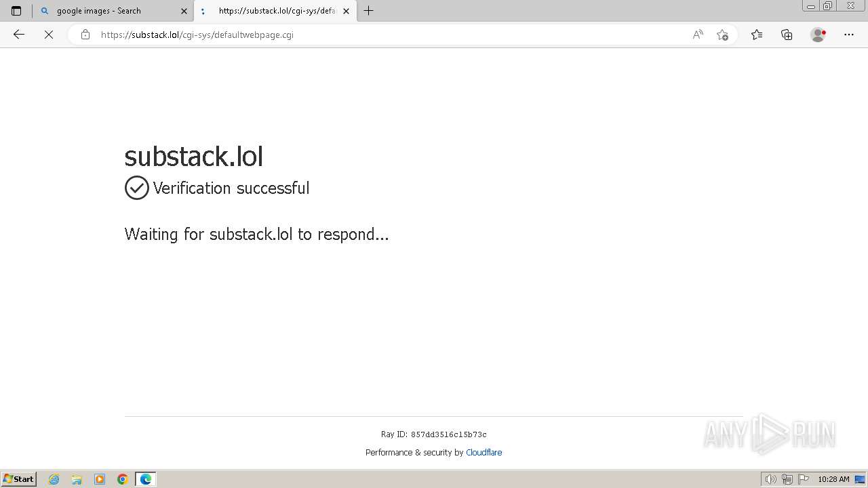The width and height of the screenshot is (868, 488).
Task: Launch Internet Explorer from taskbar
Action: [x=54, y=479]
